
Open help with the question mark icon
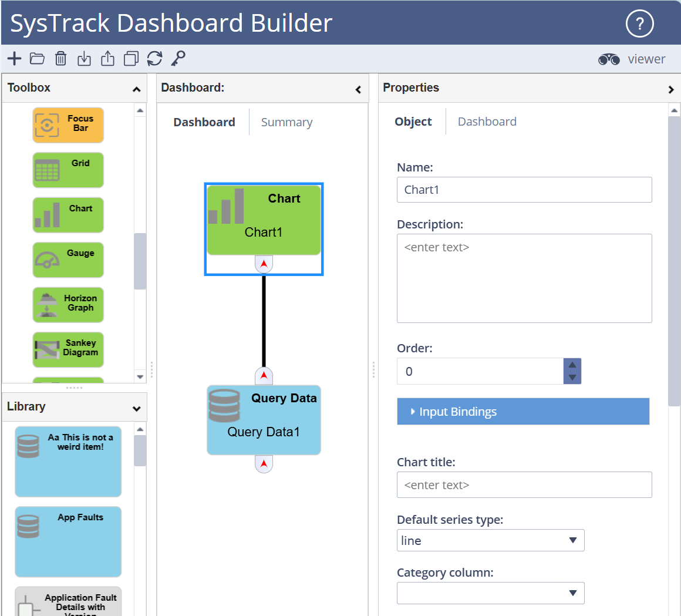pyautogui.click(x=639, y=24)
